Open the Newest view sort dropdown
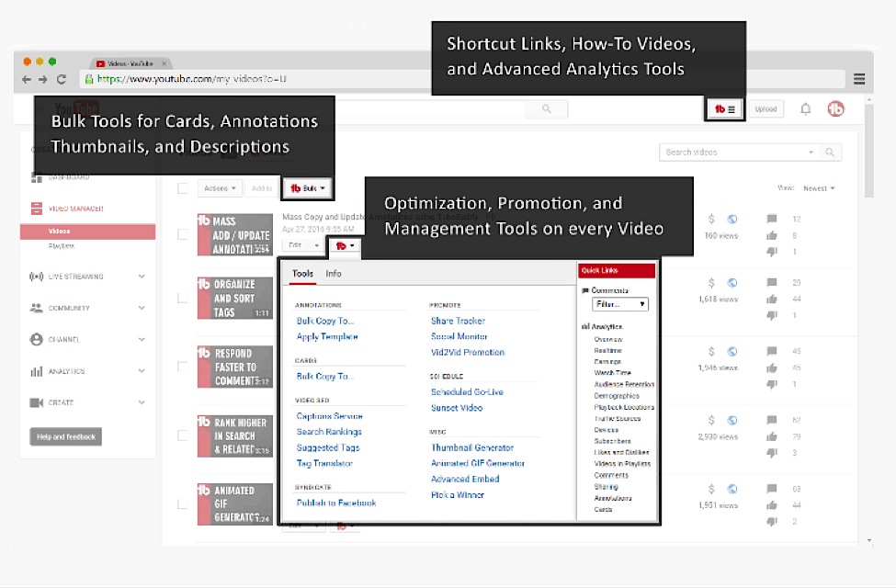 pyautogui.click(x=819, y=188)
